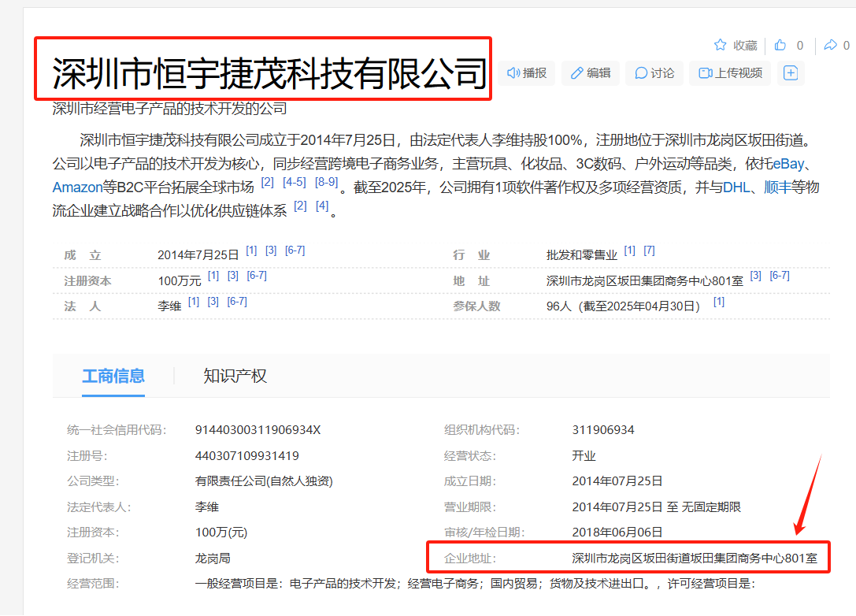Screen dimensions: 856x616
Task: Click reference [8-9] after 全球市场
Action: (326, 182)
